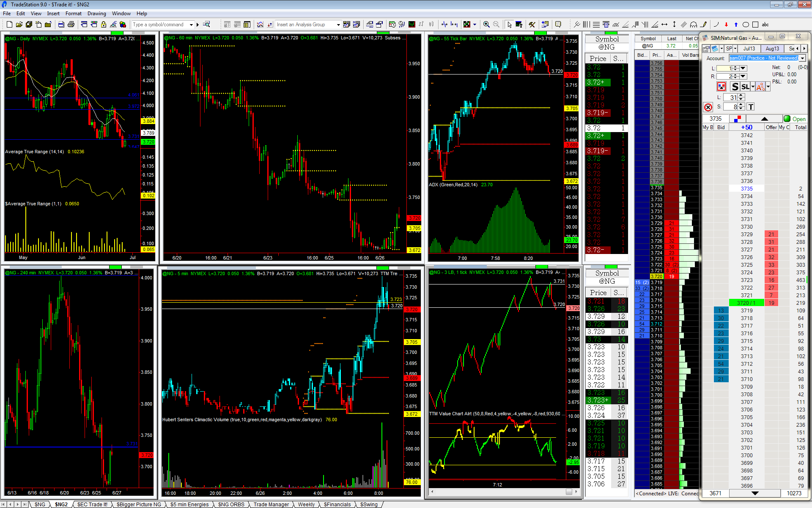812x508 pixels.
Task: Select the Aug13 contract button in Matrix
Action: tap(772, 49)
